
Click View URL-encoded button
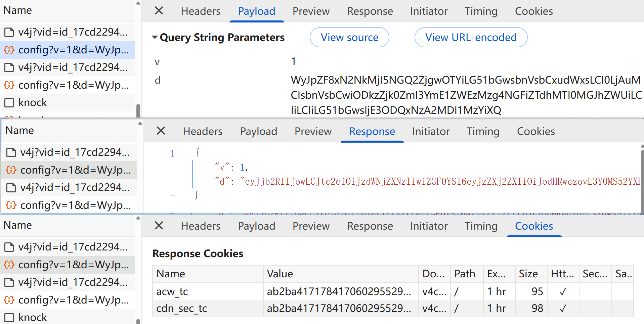[471, 37]
